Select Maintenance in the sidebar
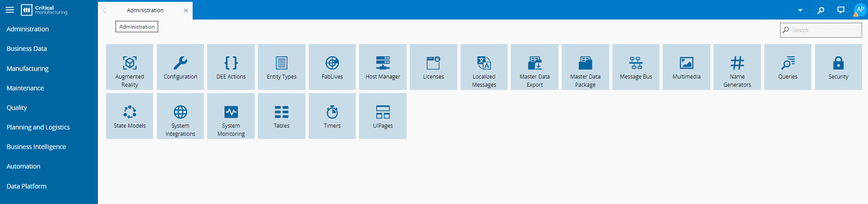Image resolution: width=868 pixels, height=204 pixels. tap(25, 88)
